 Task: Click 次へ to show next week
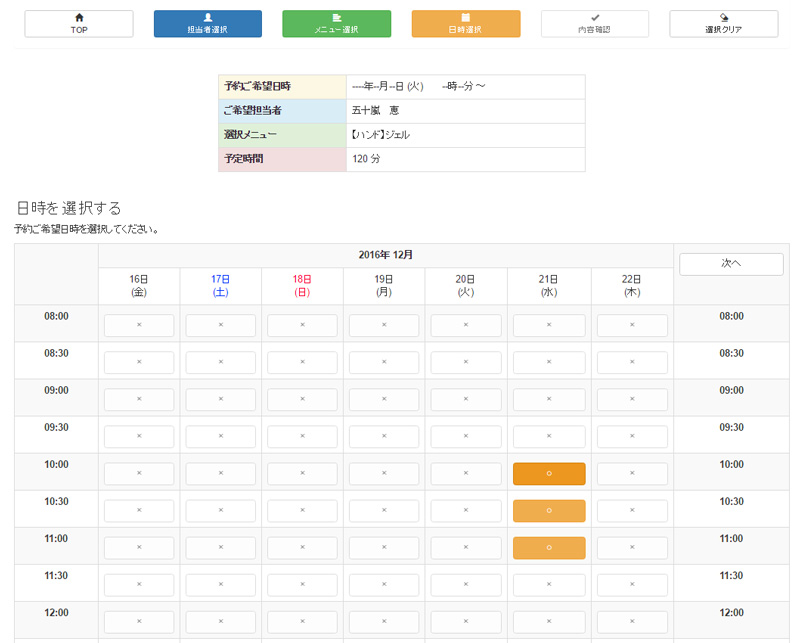[731, 264]
